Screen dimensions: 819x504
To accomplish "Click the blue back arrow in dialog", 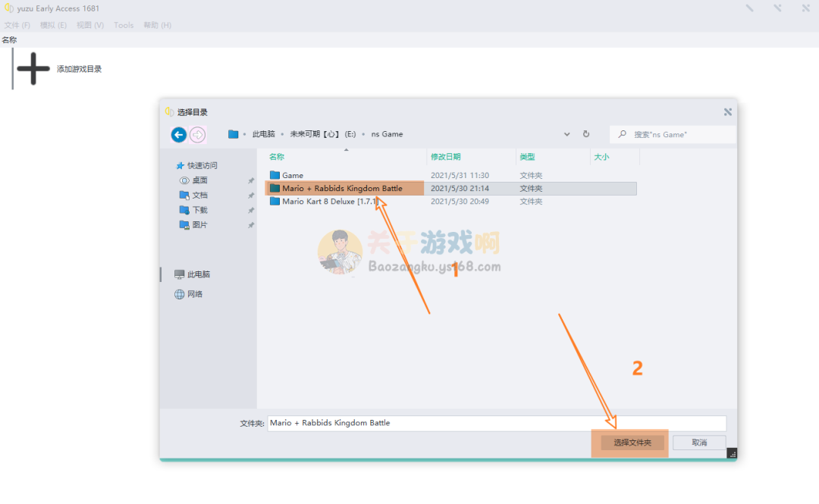I will [179, 135].
